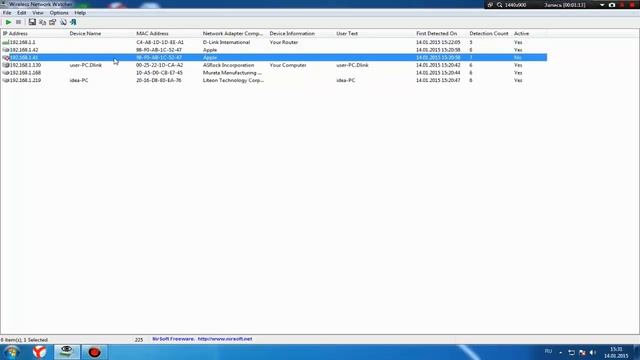Click the device icon beside 192.168.1.168
The image size is (640, 360).
tap(5, 73)
